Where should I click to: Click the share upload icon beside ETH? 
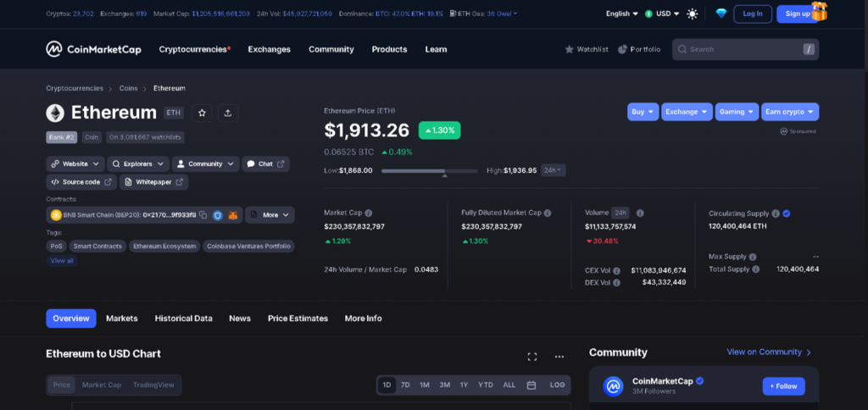point(228,113)
